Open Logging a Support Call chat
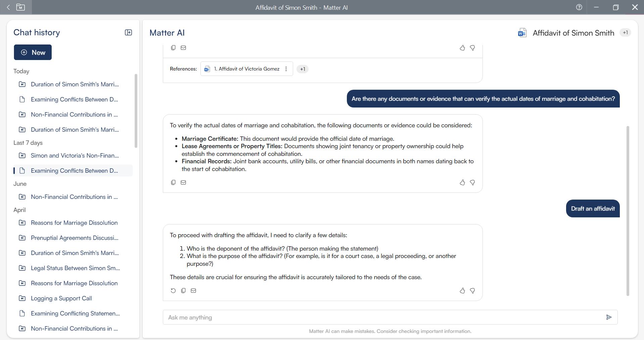 pos(61,298)
